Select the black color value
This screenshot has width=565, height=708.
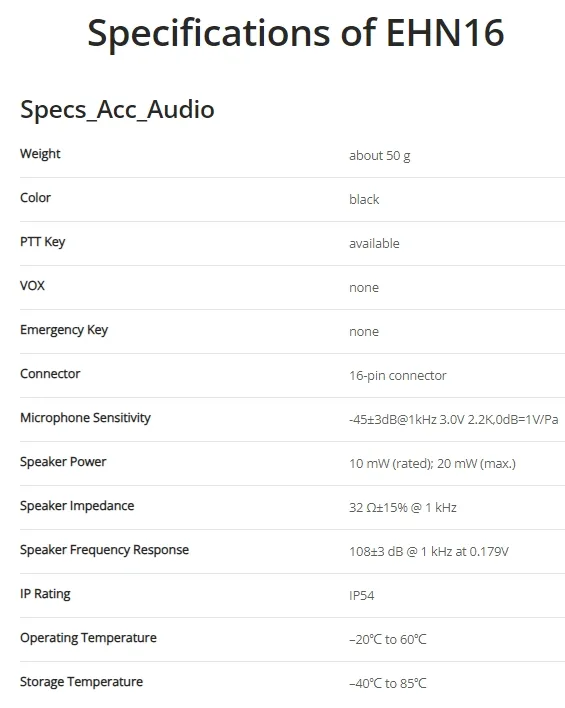364,200
